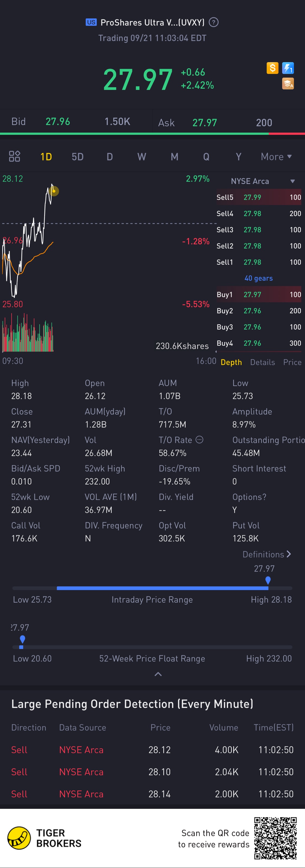Viewport: 305px width, 868px height.
Task: Switch chart to M monthly period
Action: pos(174,157)
